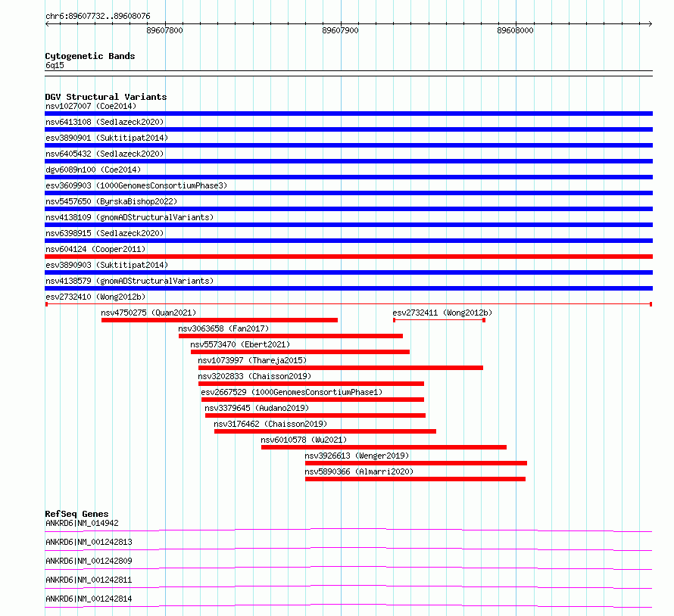Click red bar under nsv3926613
This screenshot has height=616, width=674.
416,463
